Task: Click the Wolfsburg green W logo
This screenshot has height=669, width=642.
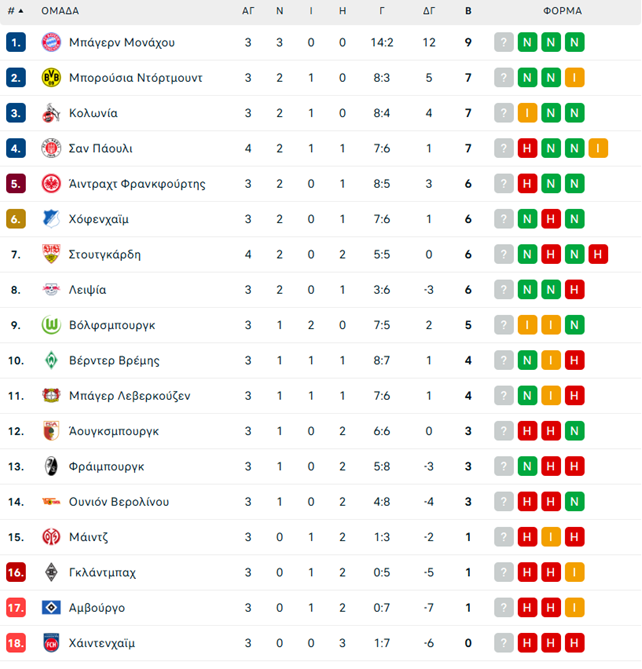Action: point(51,325)
